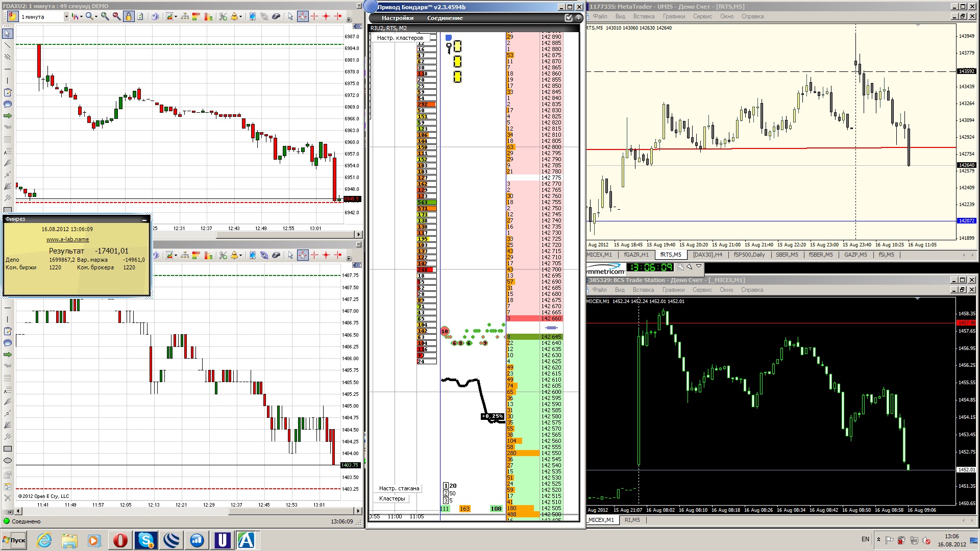Image resolution: width=980 pixels, height=551 pixels.
Task: Click the round plus icon in Привод Бондаря header
Action: coord(578,18)
